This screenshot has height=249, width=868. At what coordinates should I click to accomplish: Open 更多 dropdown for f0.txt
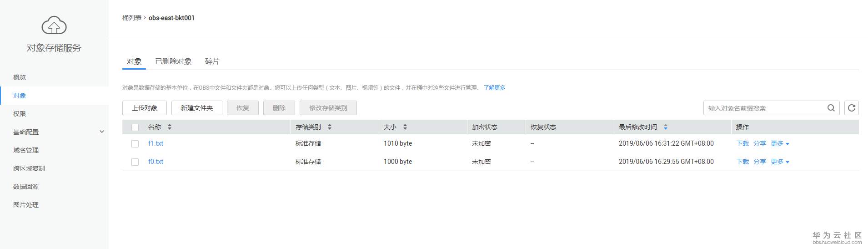[x=780, y=162]
